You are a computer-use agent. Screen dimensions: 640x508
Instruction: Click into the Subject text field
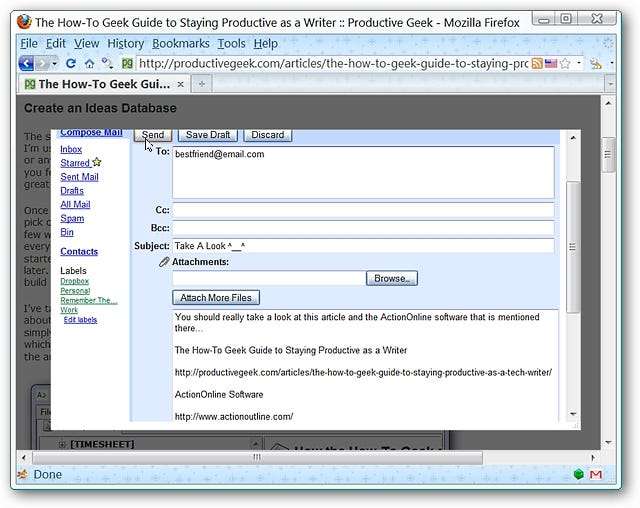tap(362, 246)
